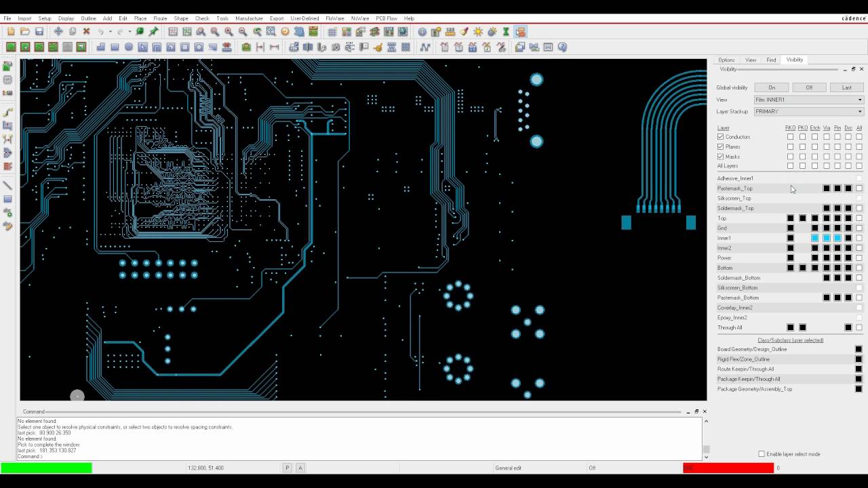Select the Move tool icon
The height and width of the screenshot is (488, 868).
point(58,32)
